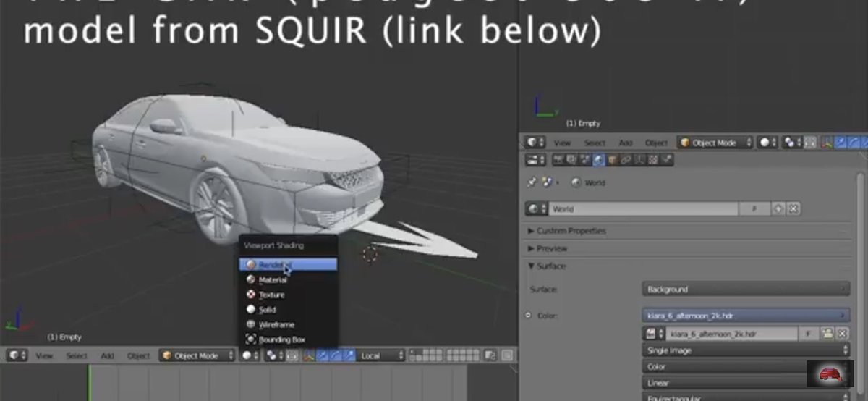
Task: Open Object Mode dropdown in right viewport
Action: coord(715,143)
